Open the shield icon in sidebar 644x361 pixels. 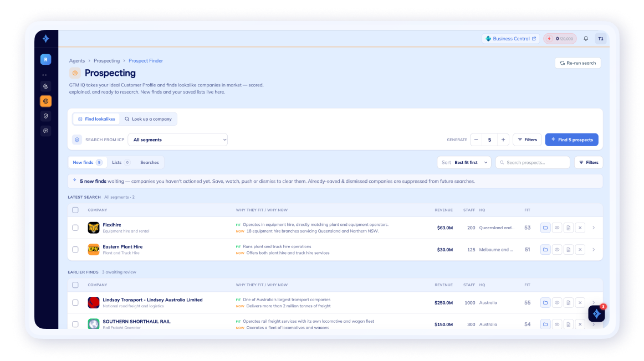(x=45, y=116)
